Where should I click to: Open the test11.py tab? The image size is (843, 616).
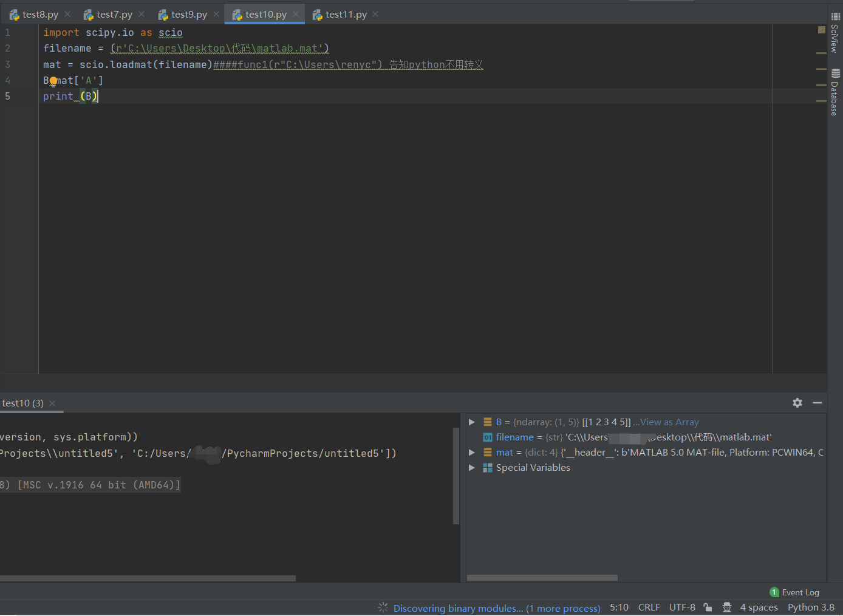[x=346, y=14]
